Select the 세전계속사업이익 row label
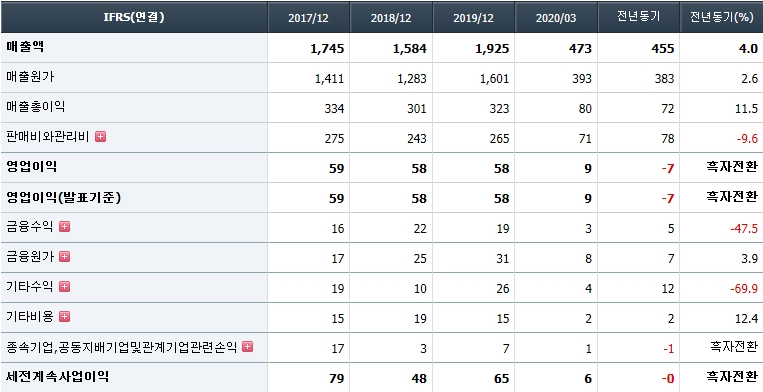 (x=57, y=376)
